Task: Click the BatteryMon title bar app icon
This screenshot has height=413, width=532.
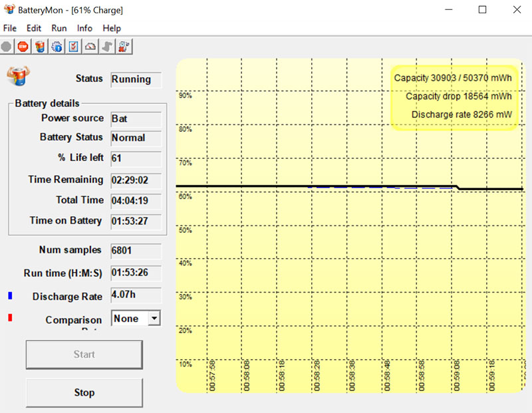Action: coord(9,9)
